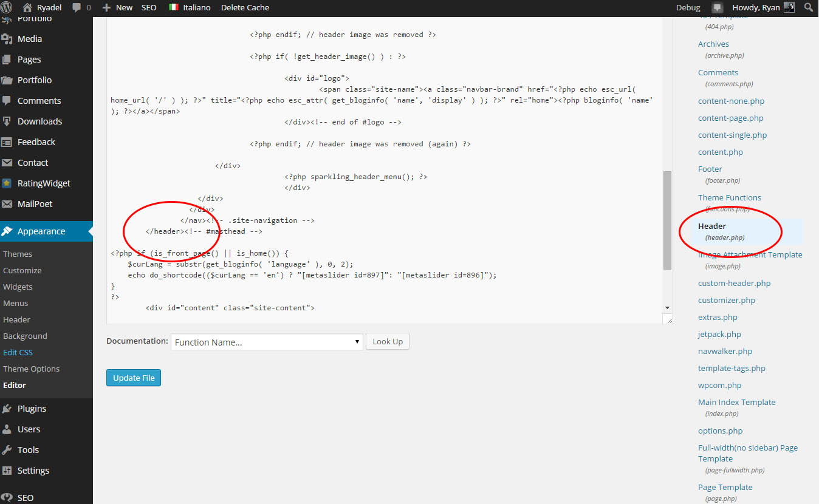
Task: Click the notification icon next to Debug
Action: [x=718, y=8]
